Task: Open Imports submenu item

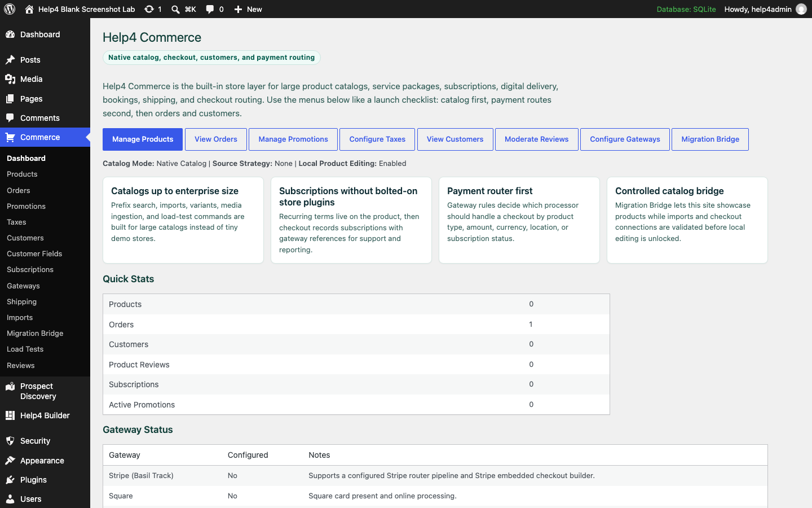Action: tap(20, 318)
